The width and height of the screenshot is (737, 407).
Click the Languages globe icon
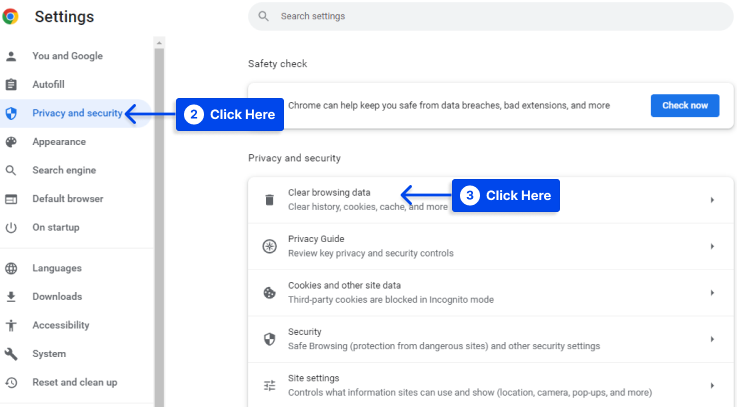pos(11,268)
